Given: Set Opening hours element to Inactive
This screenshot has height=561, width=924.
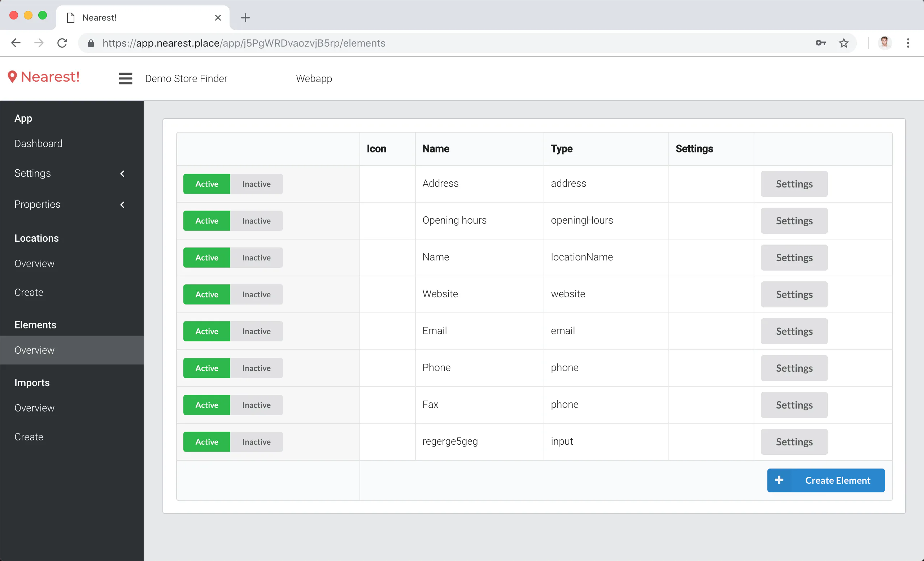Looking at the screenshot, I should click(257, 221).
